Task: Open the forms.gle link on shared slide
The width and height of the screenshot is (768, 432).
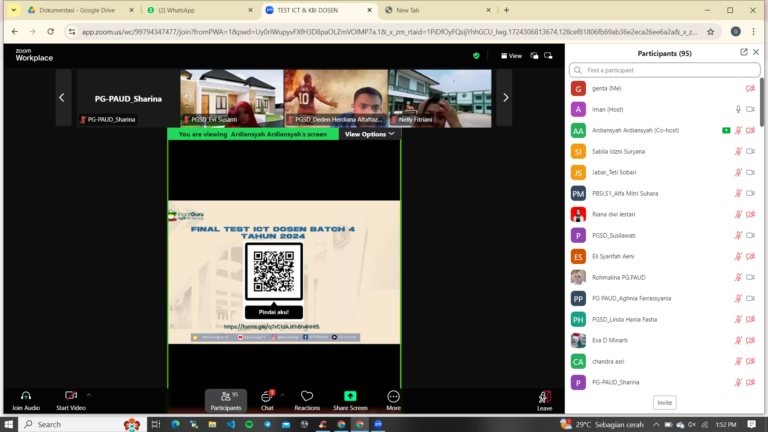Action: tap(271, 327)
